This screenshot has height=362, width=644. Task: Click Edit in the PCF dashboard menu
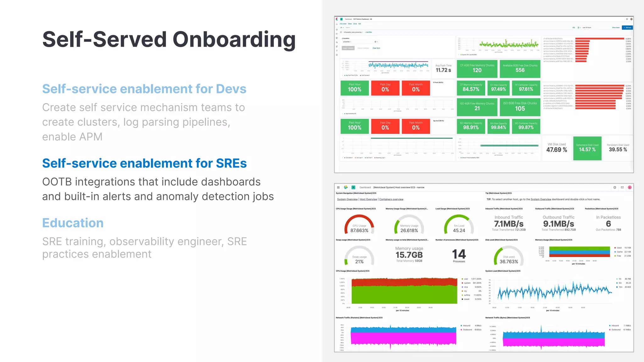(359, 24)
